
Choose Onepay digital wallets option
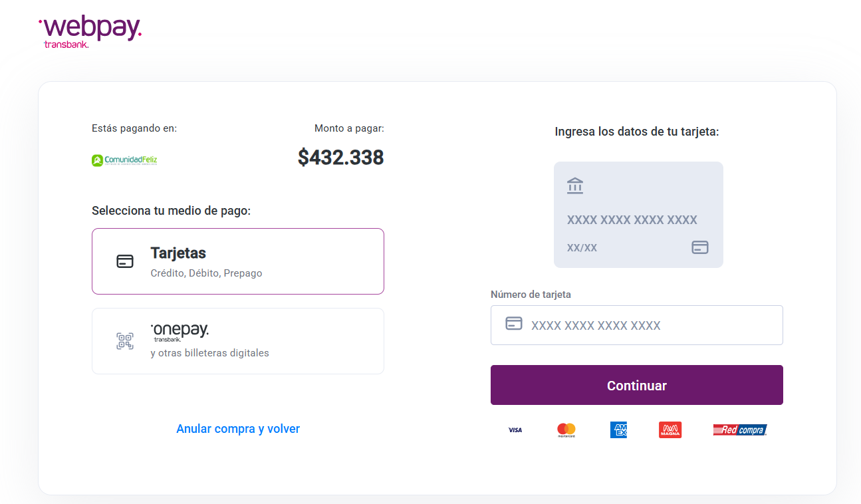(238, 341)
